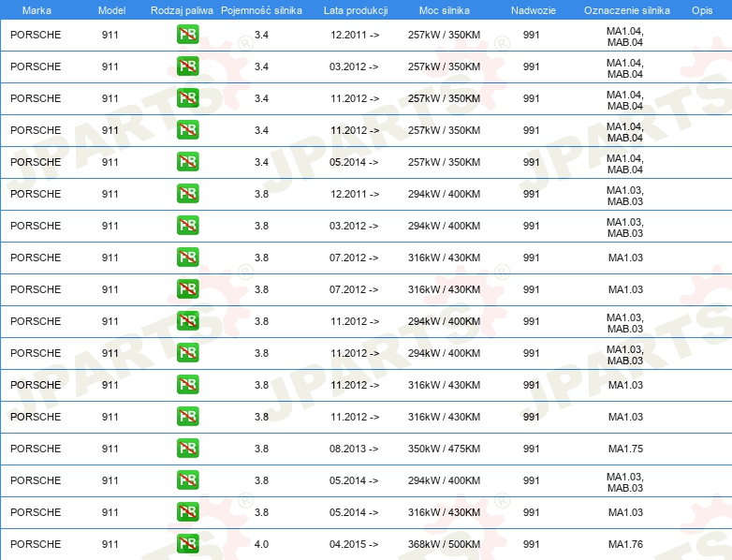Click 03.2012 -> date in the 257kW row
The image size is (732, 560).
tap(354, 66)
